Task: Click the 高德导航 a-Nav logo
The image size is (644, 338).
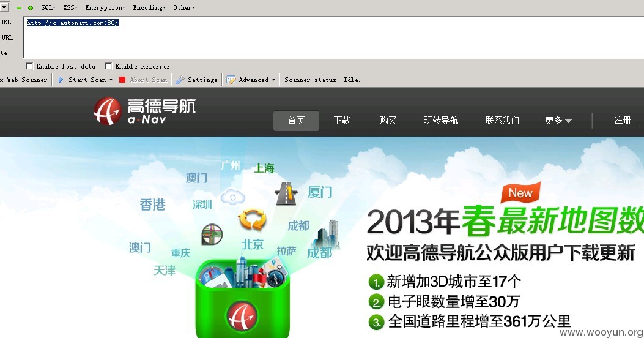Action: click(145, 111)
